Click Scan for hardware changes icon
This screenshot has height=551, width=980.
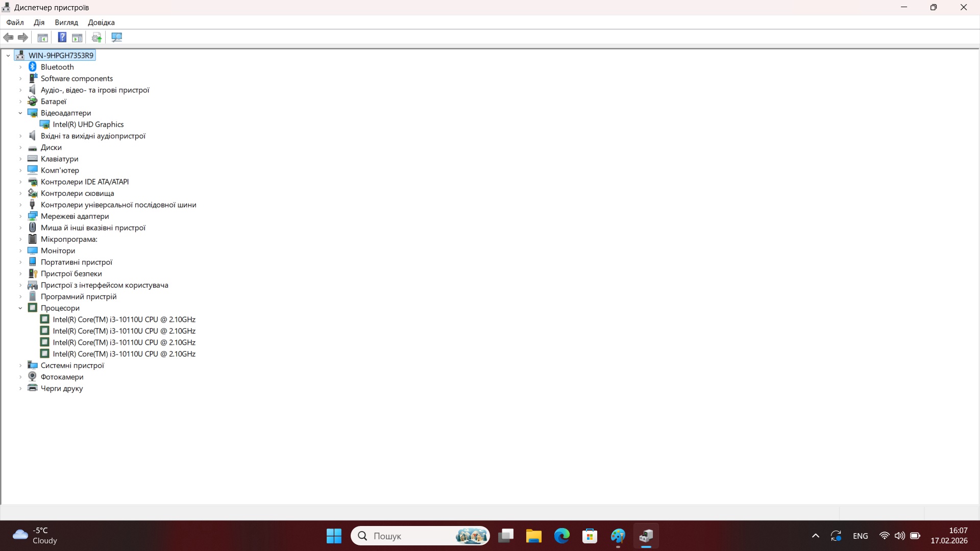[x=117, y=37]
